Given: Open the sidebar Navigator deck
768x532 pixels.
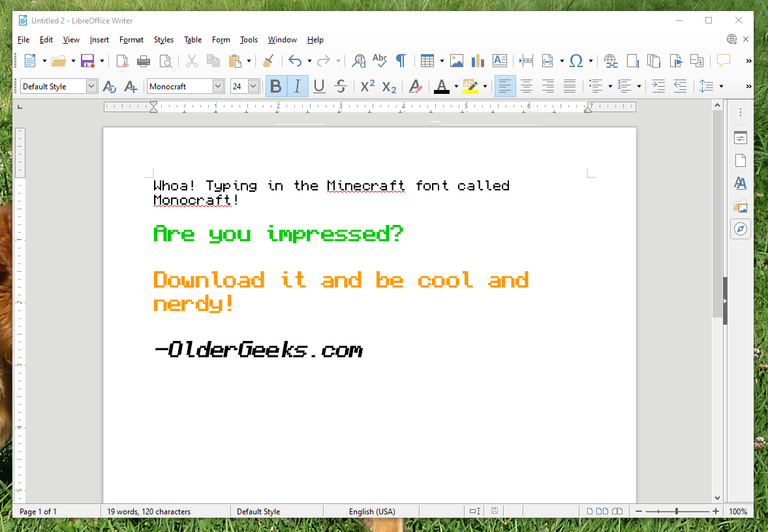Looking at the screenshot, I should click(741, 229).
